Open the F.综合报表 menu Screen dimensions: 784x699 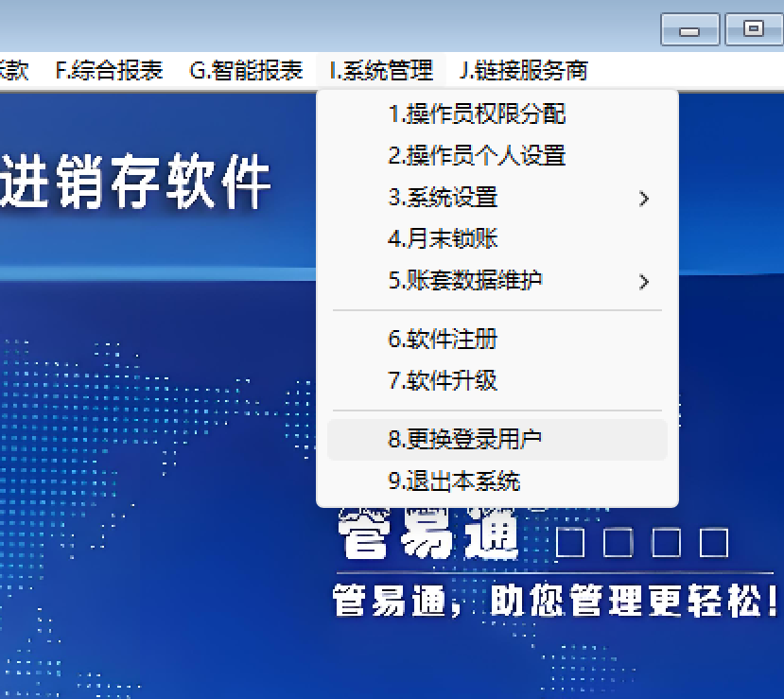point(109,70)
